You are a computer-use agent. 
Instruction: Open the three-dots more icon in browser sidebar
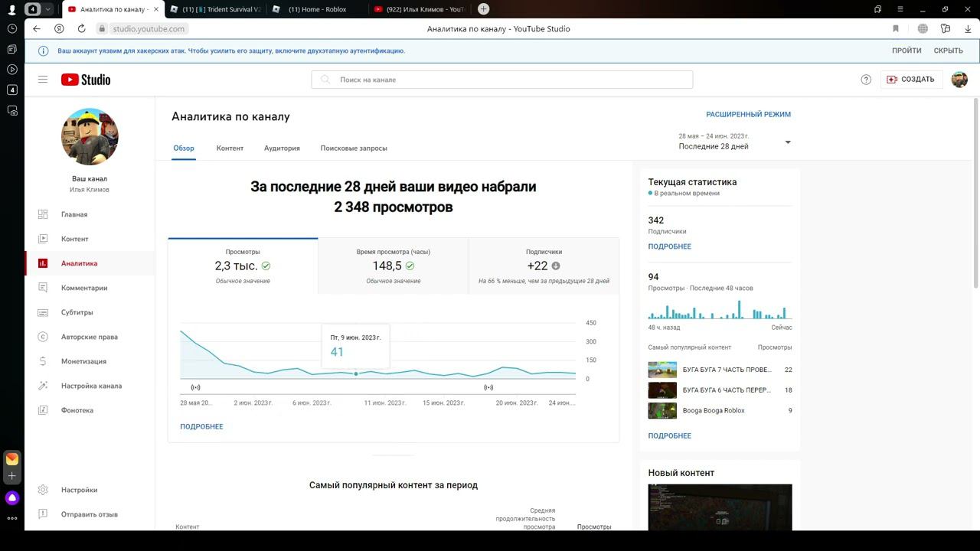(11, 519)
